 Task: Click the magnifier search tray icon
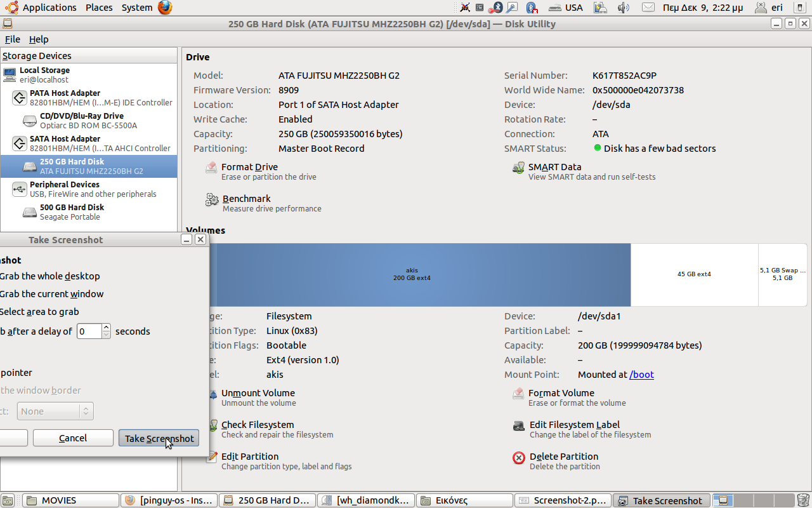point(512,8)
